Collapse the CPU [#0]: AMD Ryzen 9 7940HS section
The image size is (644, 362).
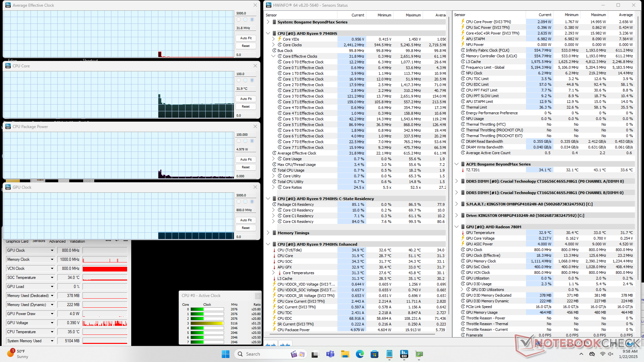(268, 34)
